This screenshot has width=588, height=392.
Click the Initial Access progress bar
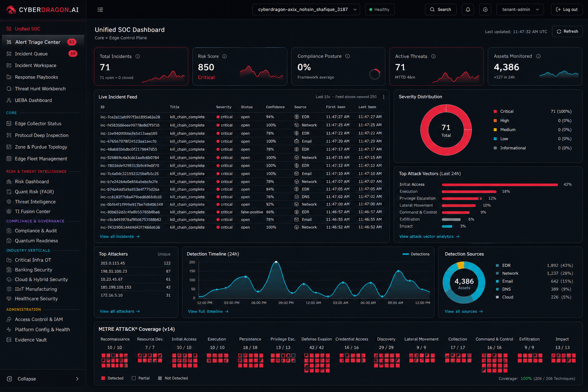pyautogui.click(x=500, y=185)
